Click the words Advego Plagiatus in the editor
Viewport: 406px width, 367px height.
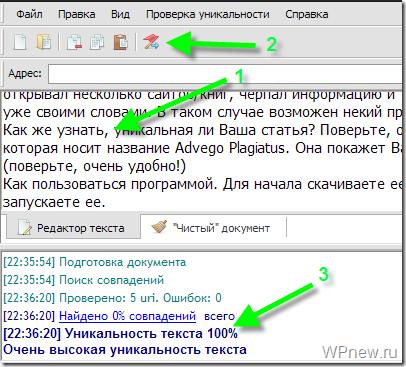tap(230, 148)
